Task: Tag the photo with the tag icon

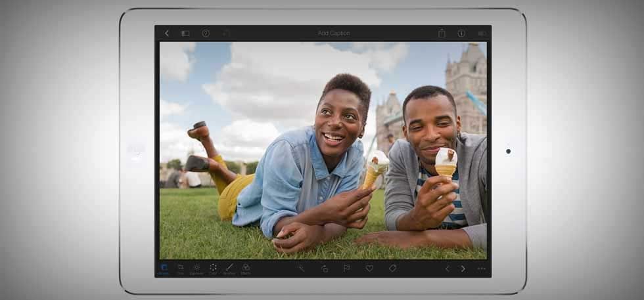Action: pos(392,268)
